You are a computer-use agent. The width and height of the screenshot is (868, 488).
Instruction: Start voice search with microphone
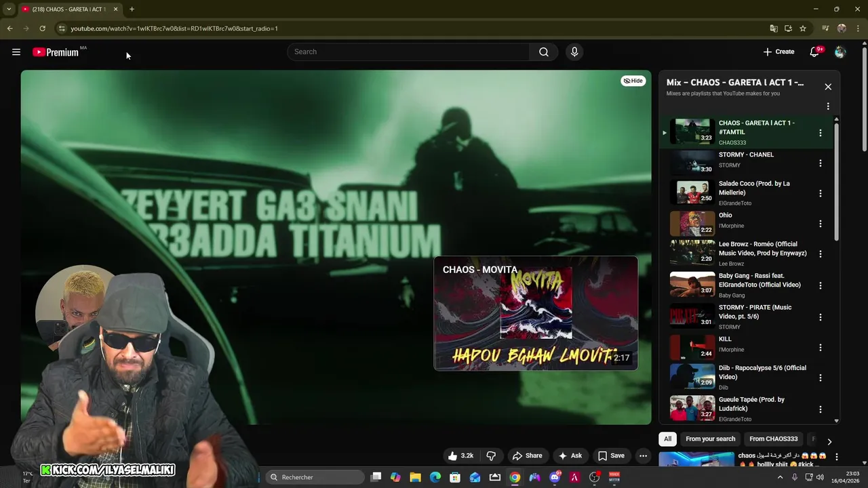[x=574, y=52]
